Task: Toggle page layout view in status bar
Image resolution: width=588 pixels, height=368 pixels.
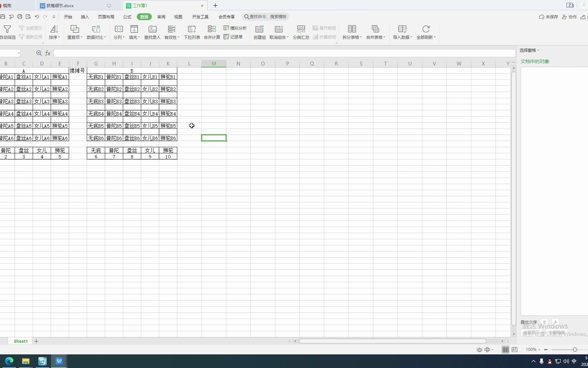Action: point(514,350)
